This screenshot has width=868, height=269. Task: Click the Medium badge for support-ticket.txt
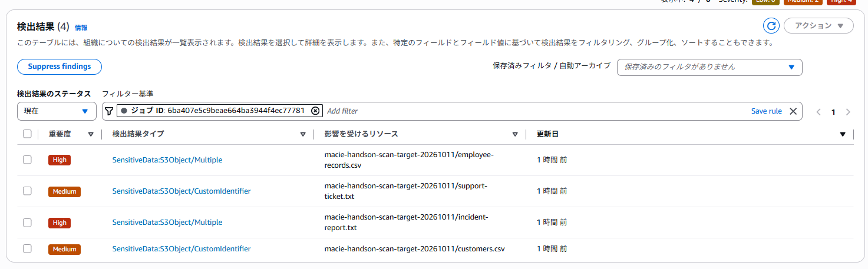tap(64, 191)
